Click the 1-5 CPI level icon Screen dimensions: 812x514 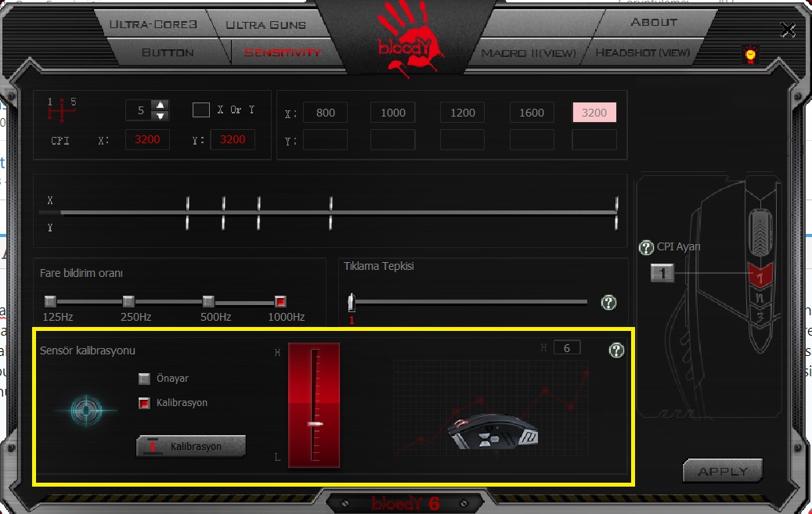click(x=62, y=110)
